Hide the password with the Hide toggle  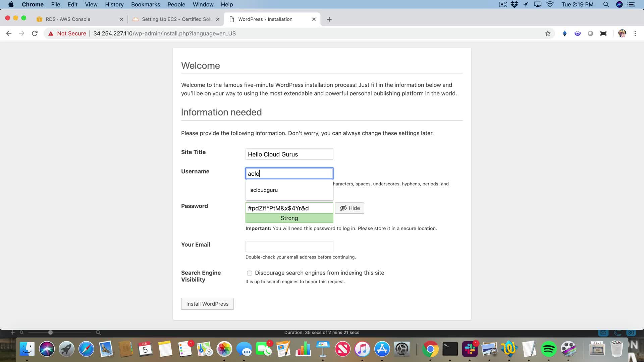[x=350, y=208]
